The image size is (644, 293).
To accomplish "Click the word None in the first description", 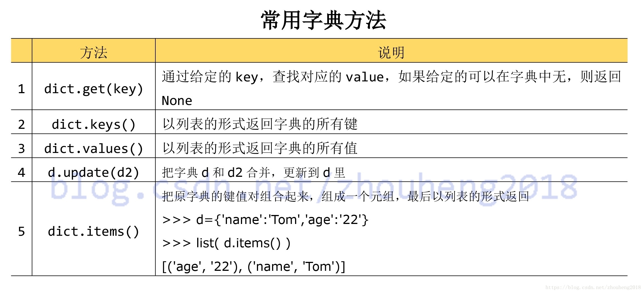I will 177,101.
